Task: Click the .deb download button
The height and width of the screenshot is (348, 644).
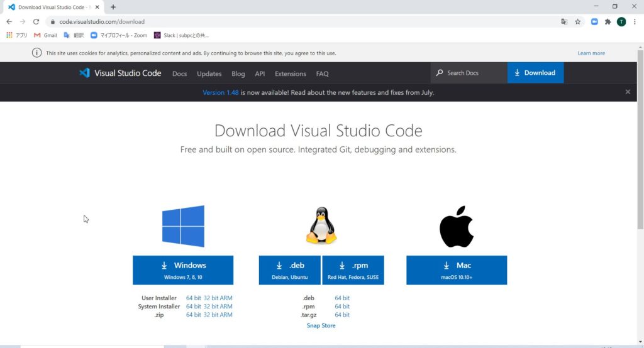Action: (289, 270)
